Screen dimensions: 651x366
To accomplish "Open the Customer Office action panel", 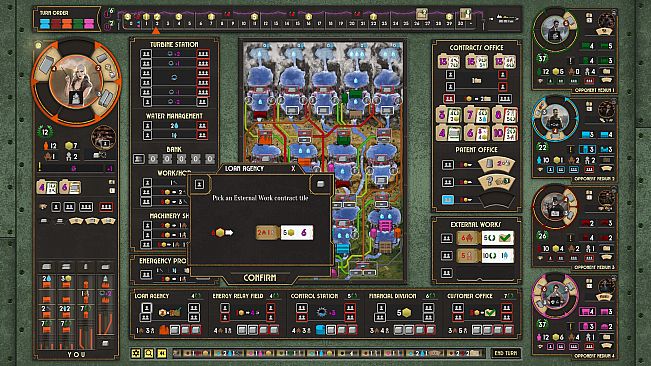I will pyautogui.click(x=481, y=314).
